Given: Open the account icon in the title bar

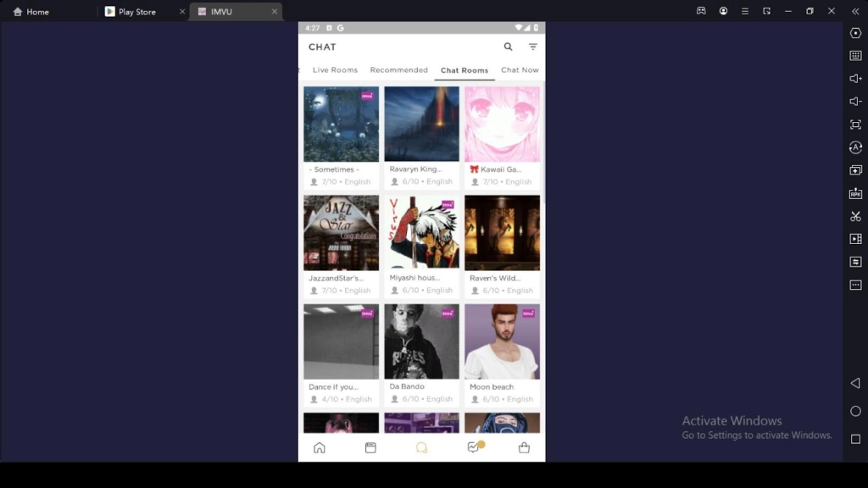Looking at the screenshot, I should click(723, 11).
